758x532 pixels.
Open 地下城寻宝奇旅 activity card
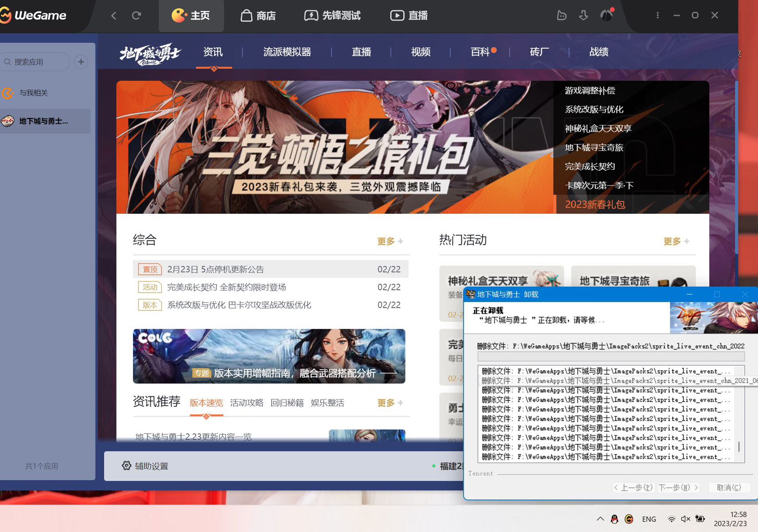(x=633, y=276)
